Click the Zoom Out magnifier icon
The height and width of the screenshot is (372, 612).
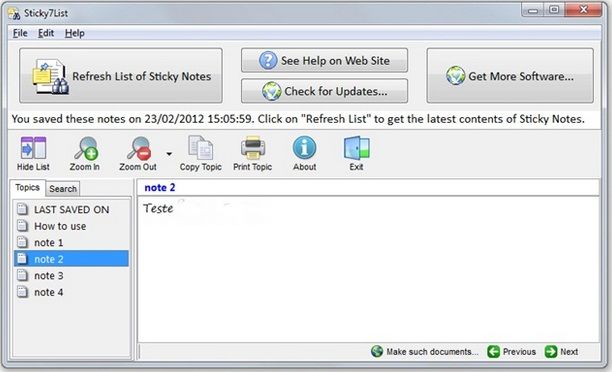[138, 153]
